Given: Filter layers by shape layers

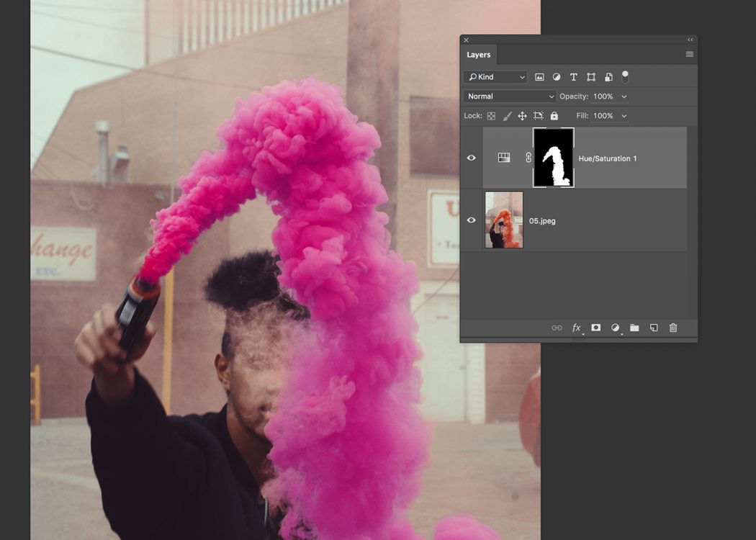Looking at the screenshot, I should tap(590, 77).
